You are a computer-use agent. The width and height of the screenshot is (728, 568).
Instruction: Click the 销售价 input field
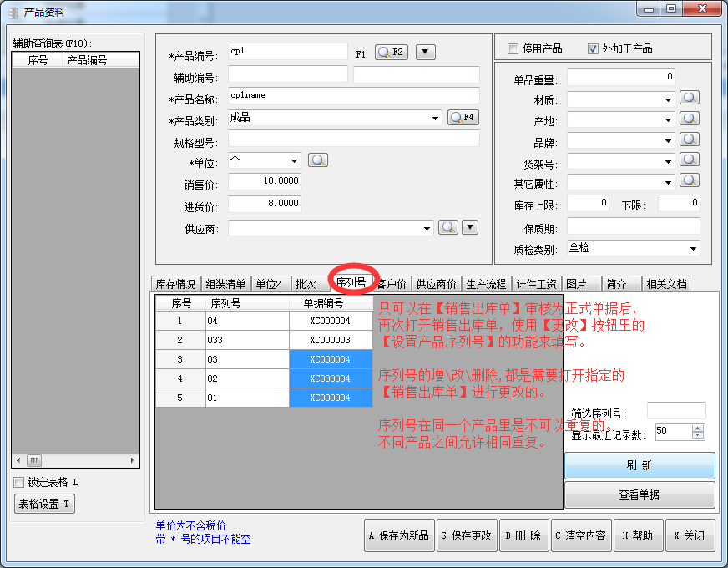pyautogui.click(x=264, y=181)
